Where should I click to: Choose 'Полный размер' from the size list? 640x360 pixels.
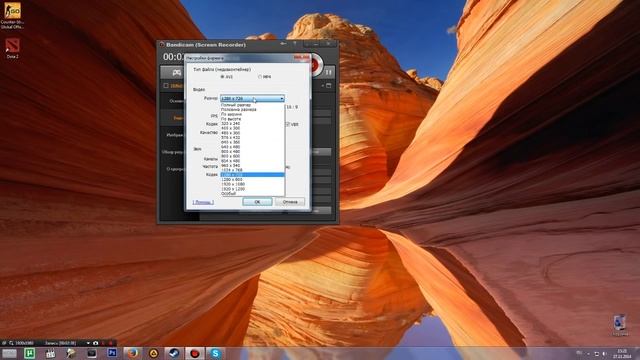[252, 105]
